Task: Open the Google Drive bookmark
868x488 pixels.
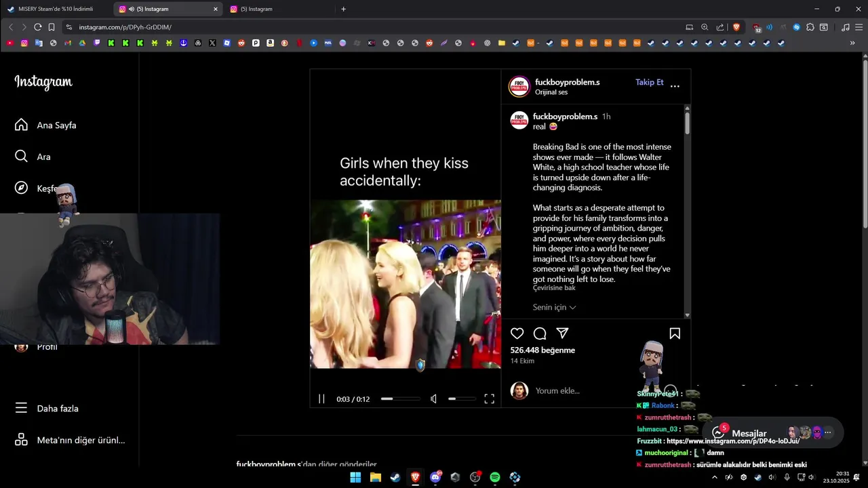Action: (x=82, y=43)
